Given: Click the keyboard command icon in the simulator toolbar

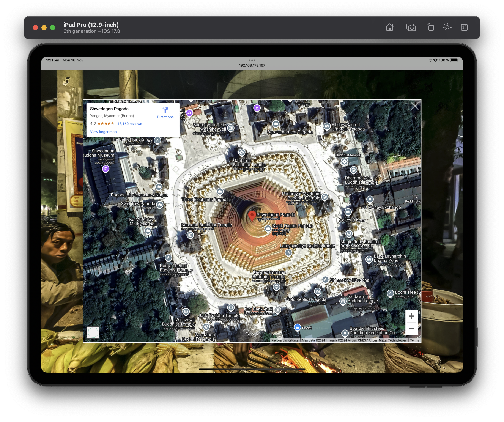Looking at the screenshot, I should click(x=464, y=27).
